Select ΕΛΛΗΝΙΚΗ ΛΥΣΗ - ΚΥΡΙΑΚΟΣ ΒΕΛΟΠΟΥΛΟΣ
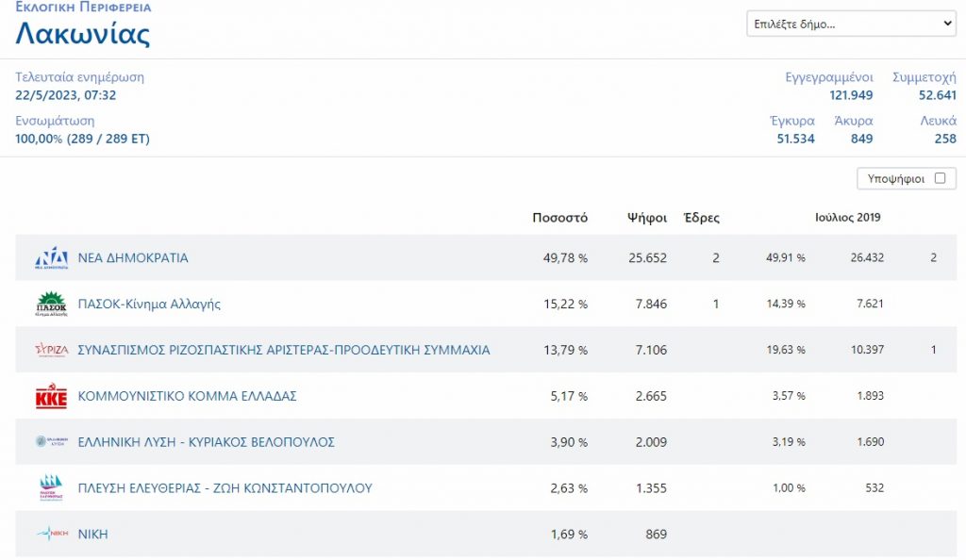966x560 pixels. [x=206, y=442]
